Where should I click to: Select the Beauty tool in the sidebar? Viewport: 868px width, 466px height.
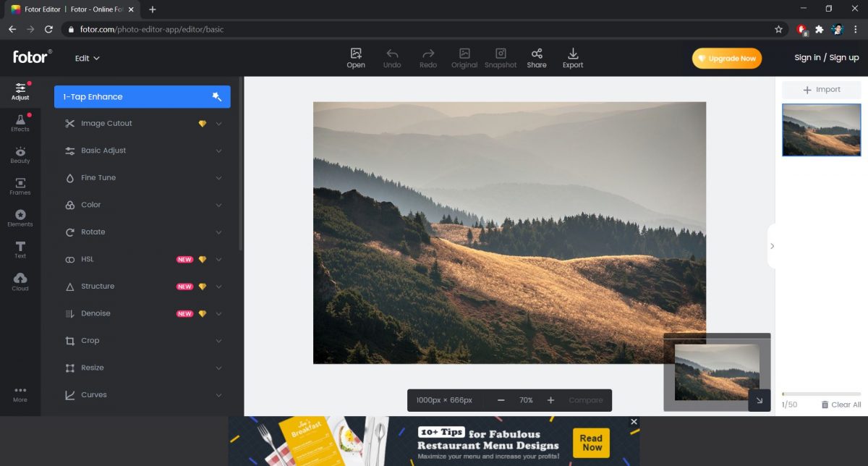20,153
